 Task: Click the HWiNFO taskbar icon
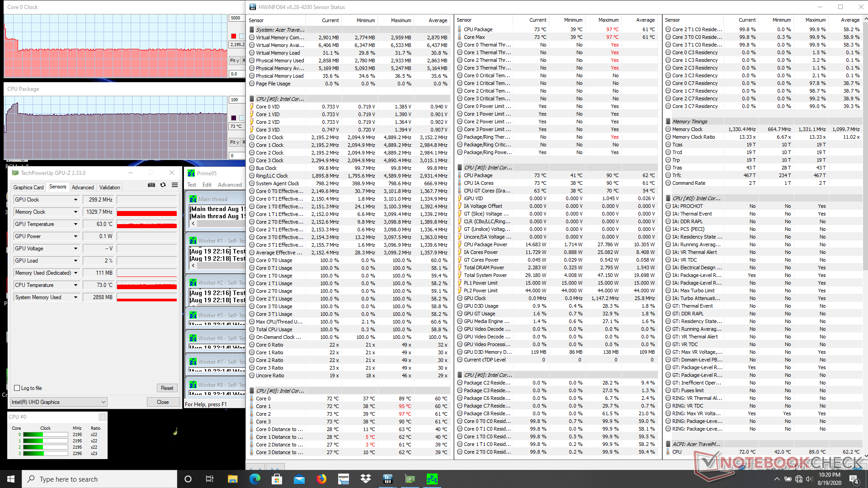(387, 479)
